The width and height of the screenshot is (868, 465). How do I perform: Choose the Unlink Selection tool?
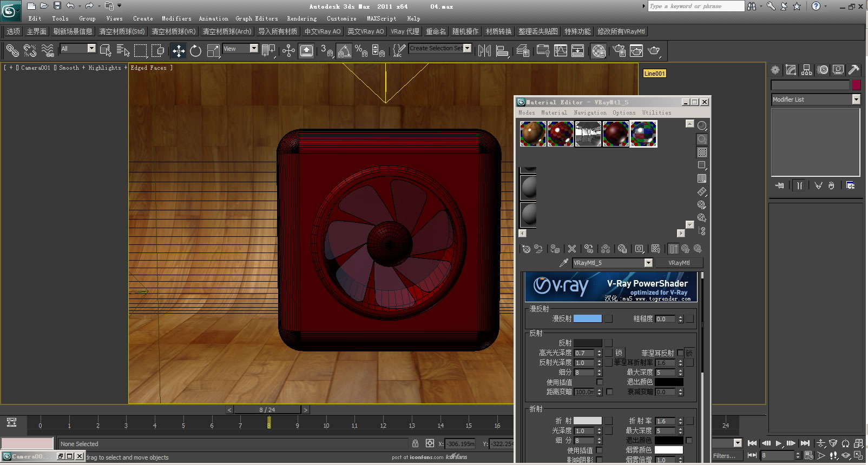(30, 51)
